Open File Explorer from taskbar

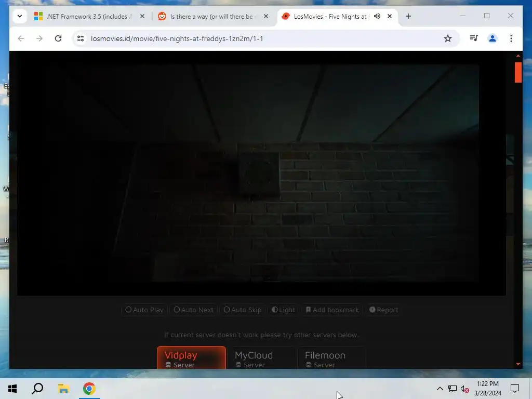(x=63, y=389)
